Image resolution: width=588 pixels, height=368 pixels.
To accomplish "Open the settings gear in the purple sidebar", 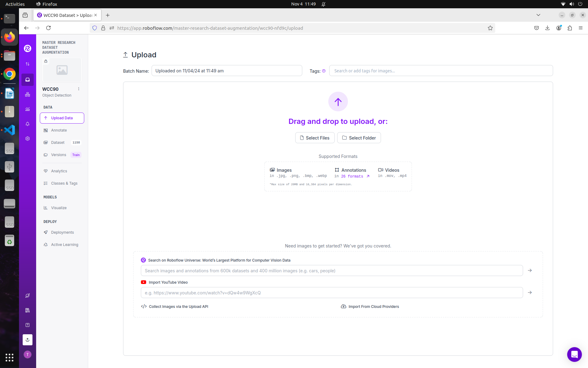I will click(28, 139).
